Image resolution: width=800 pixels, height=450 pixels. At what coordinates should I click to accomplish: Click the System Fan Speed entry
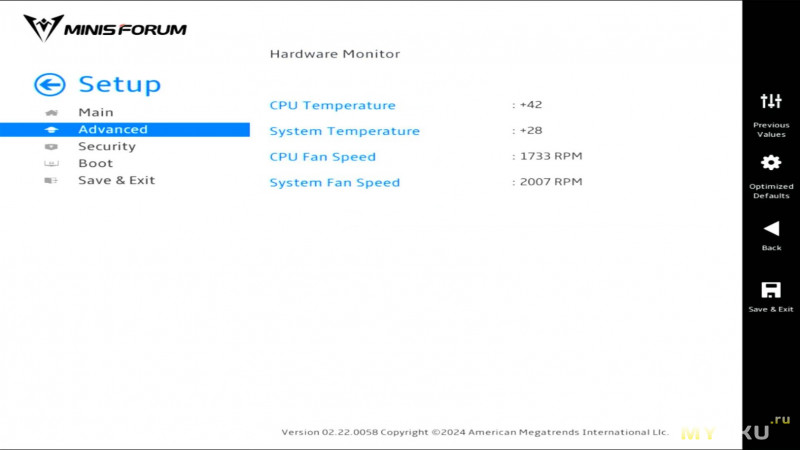pos(426,182)
